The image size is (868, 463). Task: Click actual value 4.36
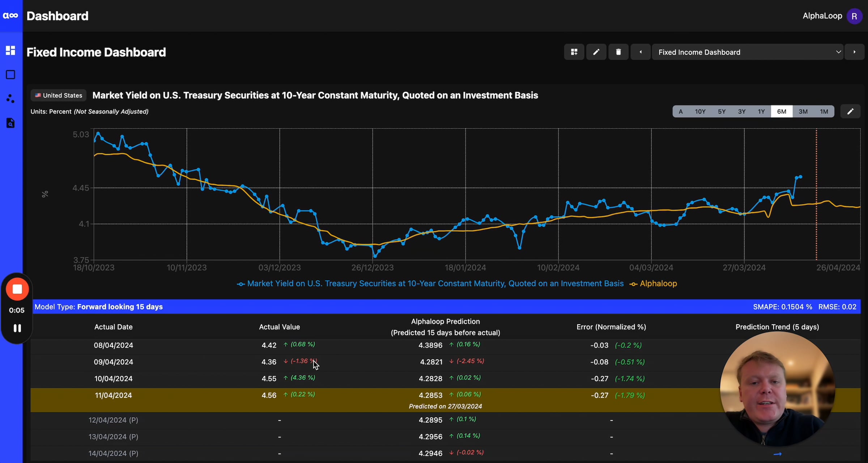[x=269, y=362]
